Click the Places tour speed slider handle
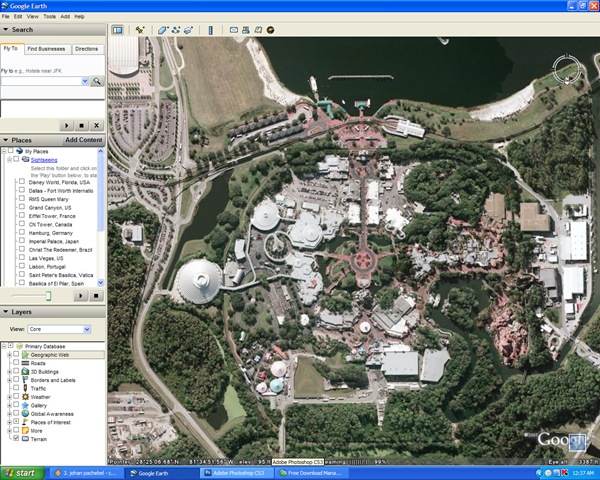 [48, 296]
